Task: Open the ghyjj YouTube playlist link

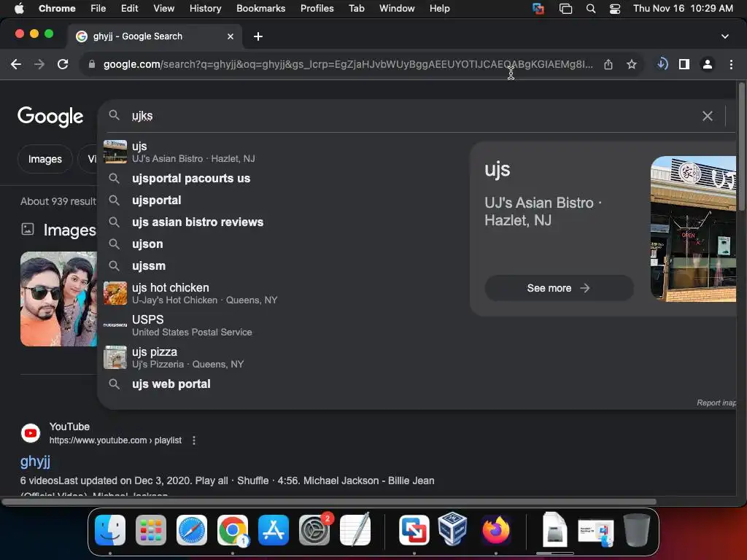Action: [35, 461]
